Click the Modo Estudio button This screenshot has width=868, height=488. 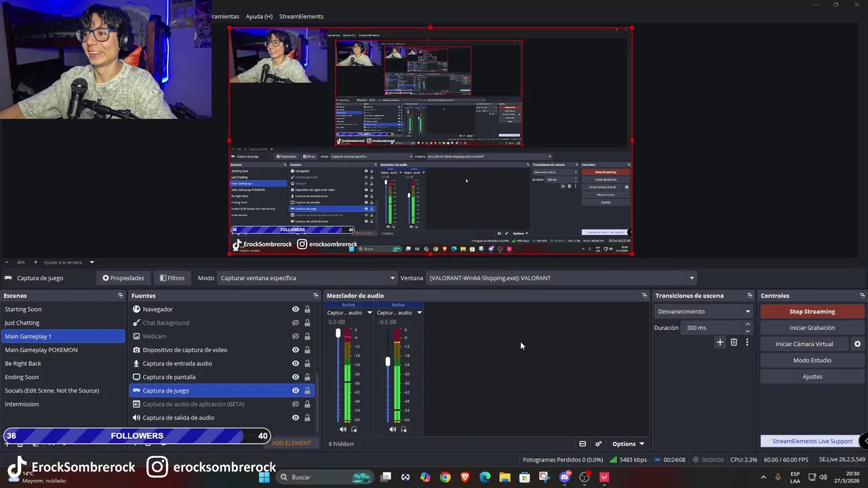click(812, 360)
